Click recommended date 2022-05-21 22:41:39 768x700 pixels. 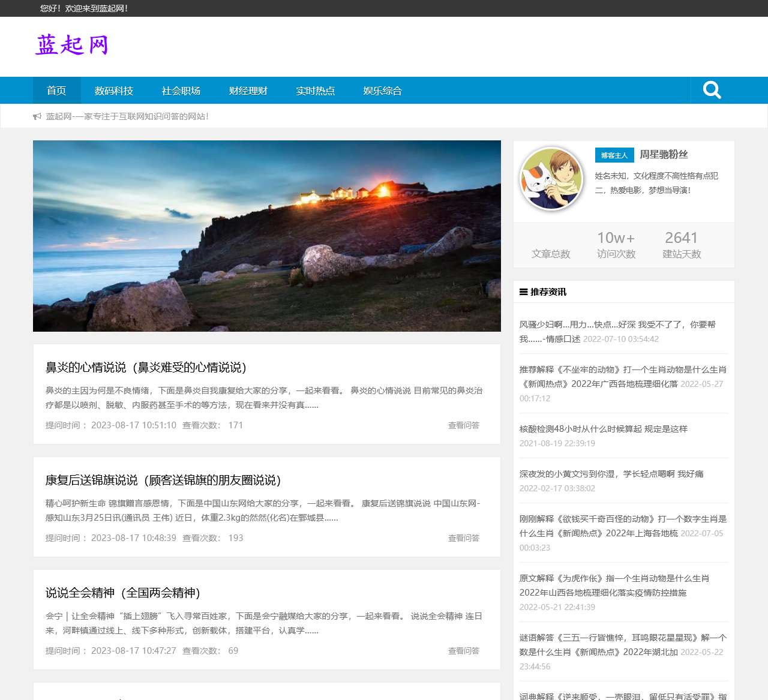click(557, 607)
